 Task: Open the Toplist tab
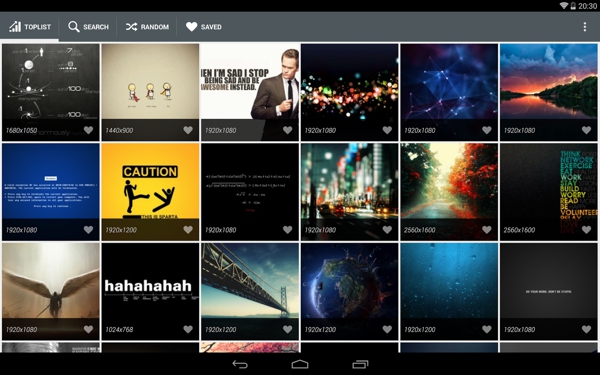[29, 27]
